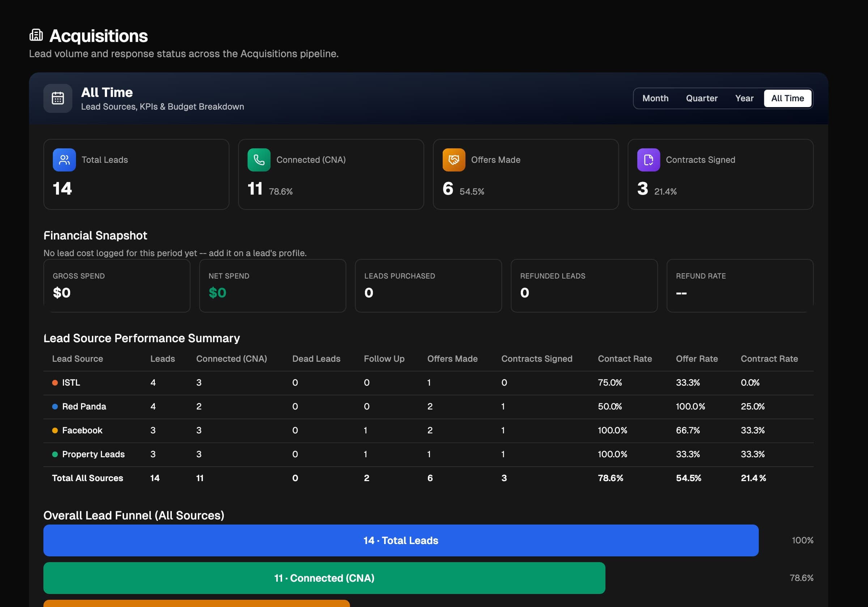Click the Contracts Signed card's 21.4% value

(665, 192)
